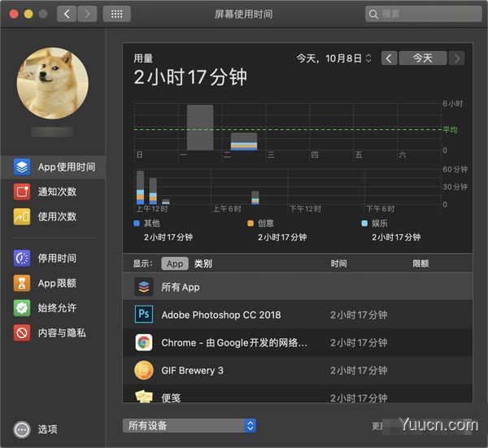
Task: Open the date picker 今天，10月8日
Action: (333, 59)
